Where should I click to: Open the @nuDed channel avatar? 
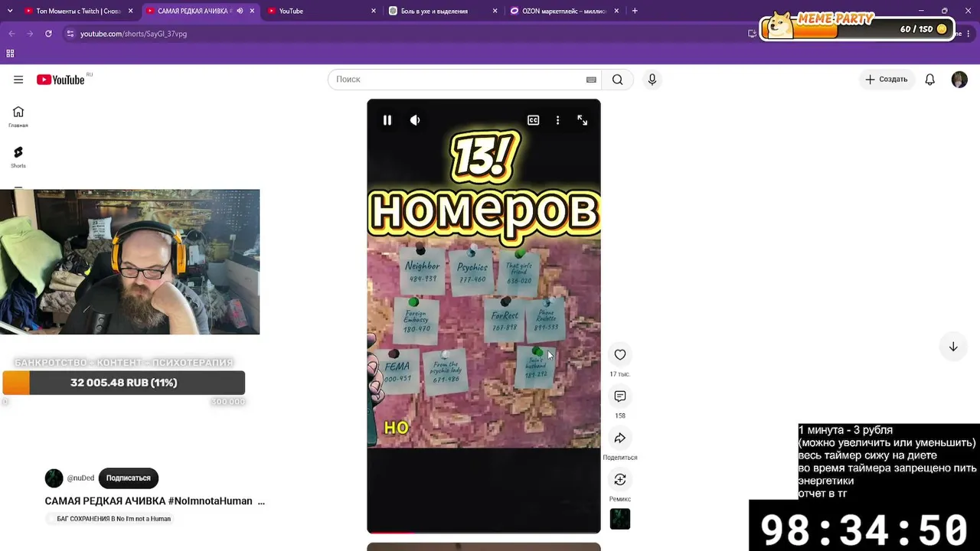click(54, 478)
